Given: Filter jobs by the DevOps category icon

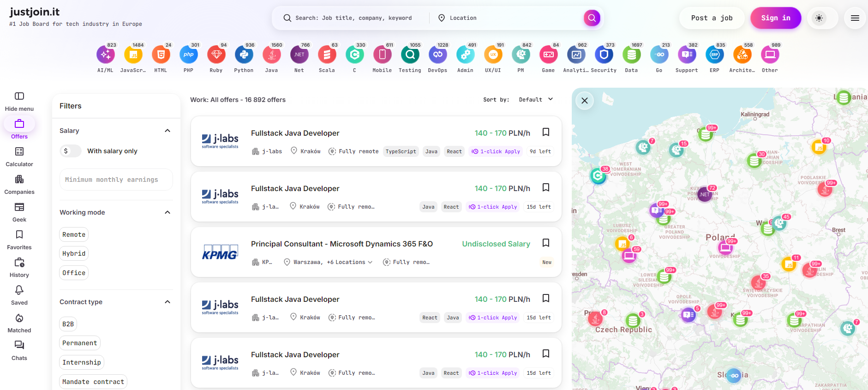Looking at the screenshot, I should 437,55.
